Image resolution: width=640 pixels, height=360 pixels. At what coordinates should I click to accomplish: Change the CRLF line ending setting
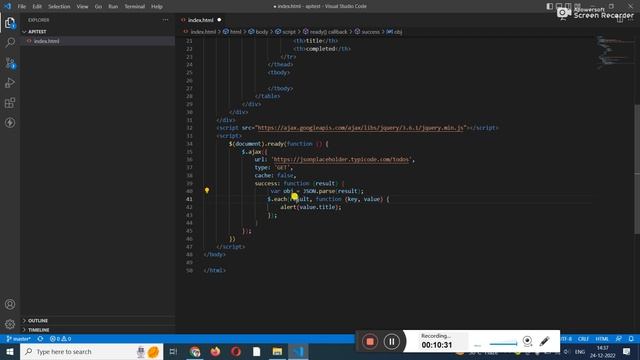583,339
